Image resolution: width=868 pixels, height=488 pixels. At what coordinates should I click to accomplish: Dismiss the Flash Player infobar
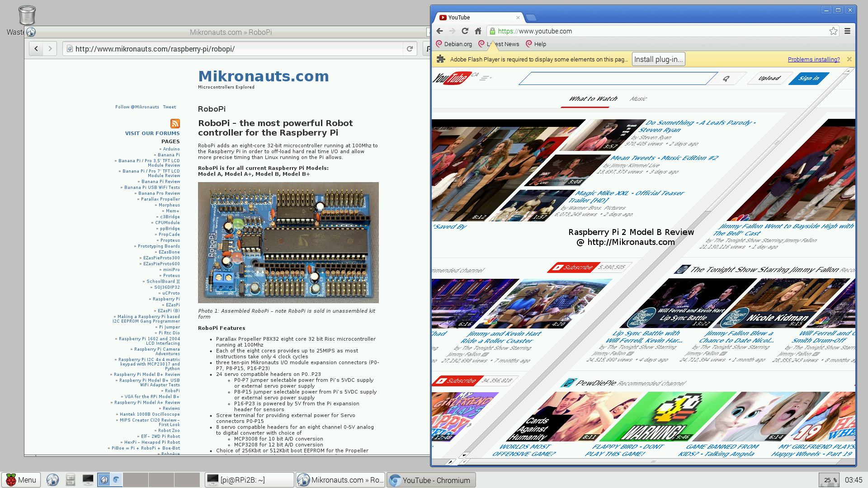click(x=849, y=59)
